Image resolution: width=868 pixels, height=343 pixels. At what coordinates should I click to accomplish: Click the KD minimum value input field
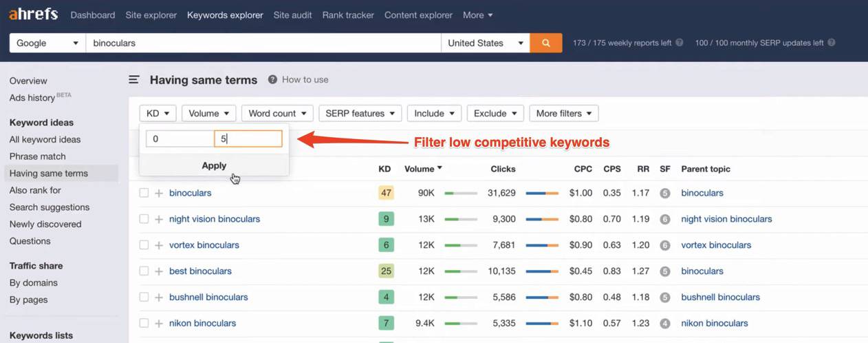(x=180, y=139)
